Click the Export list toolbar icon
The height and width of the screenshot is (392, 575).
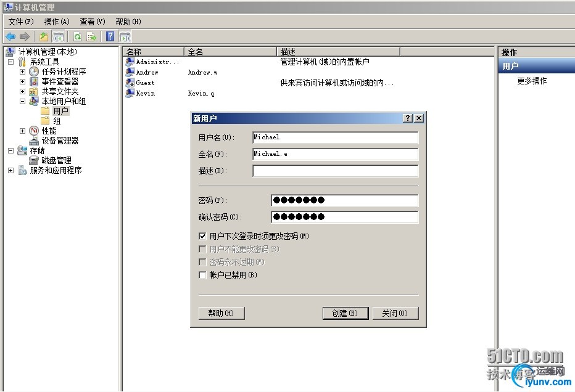[91, 36]
